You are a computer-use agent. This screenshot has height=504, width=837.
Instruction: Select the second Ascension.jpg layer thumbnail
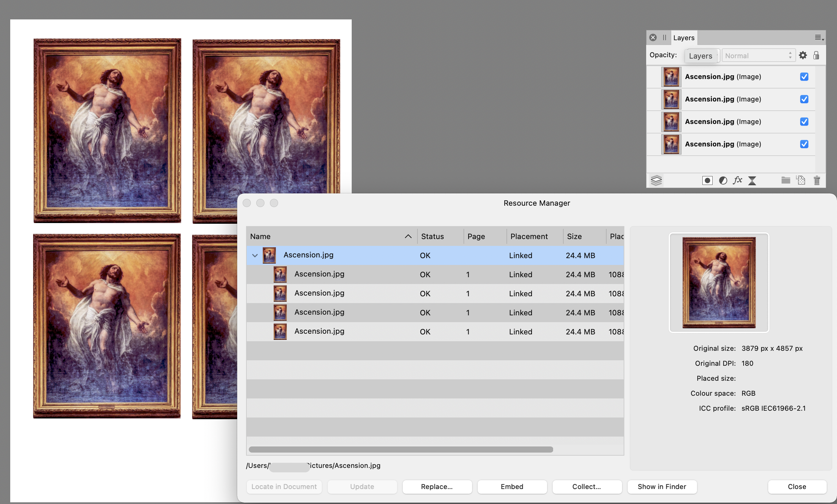[x=671, y=99]
